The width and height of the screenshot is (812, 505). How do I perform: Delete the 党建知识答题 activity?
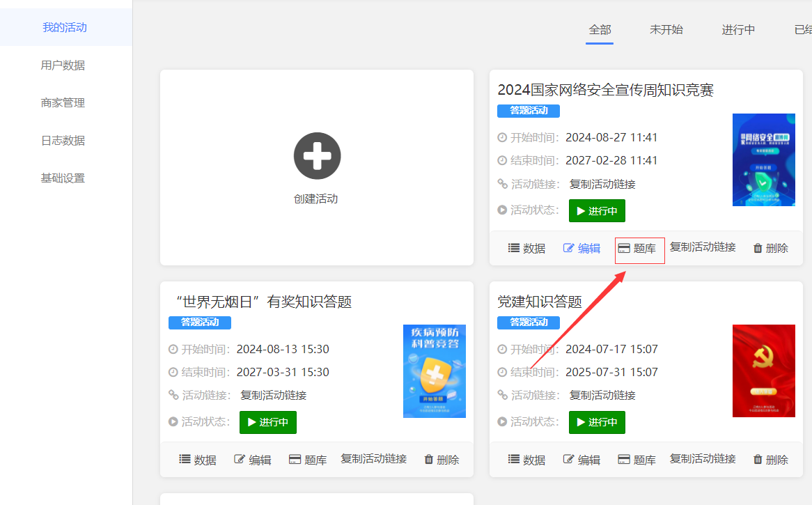click(771, 460)
